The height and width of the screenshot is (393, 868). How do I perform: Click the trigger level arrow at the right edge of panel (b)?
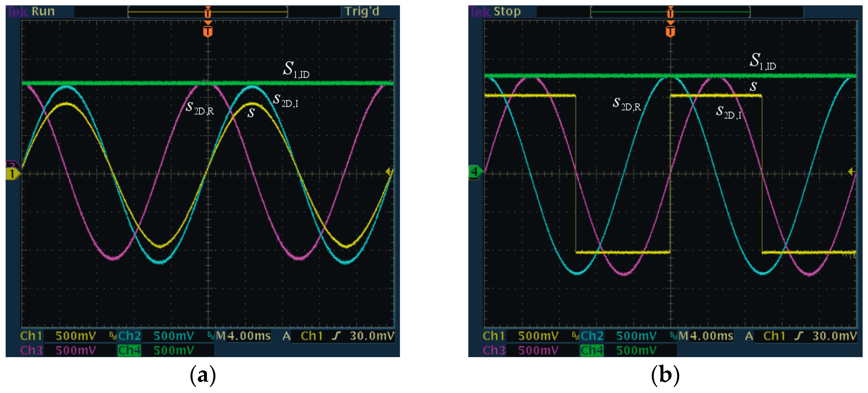(x=852, y=172)
